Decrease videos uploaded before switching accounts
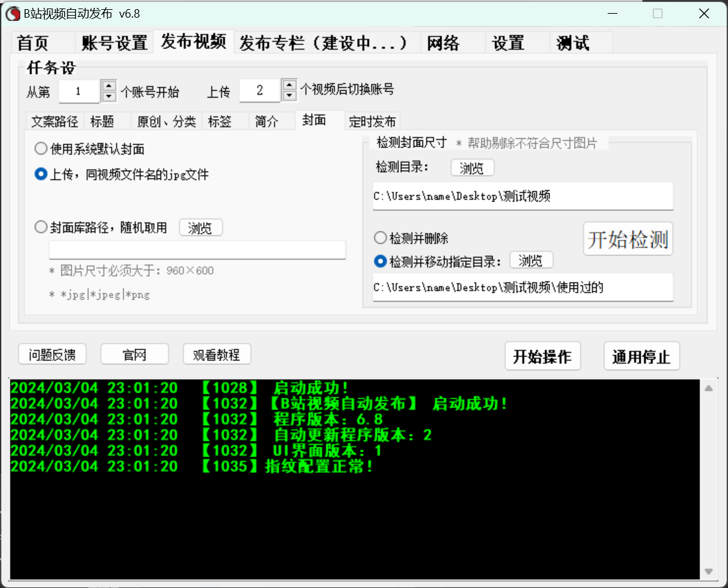The height and width of the screenshot is (588, 728). coord(289,95)
